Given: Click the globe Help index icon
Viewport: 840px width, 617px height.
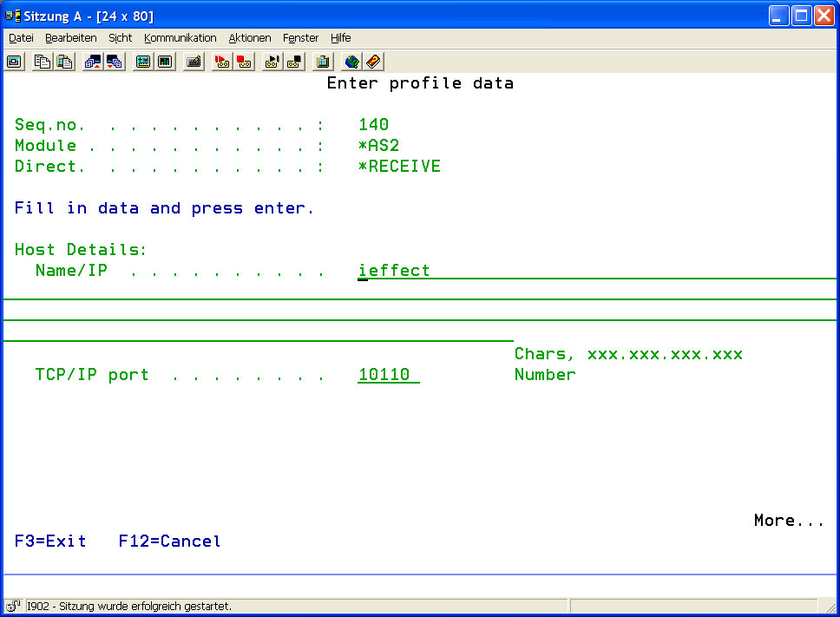Looking at the screenshot, I should pos(351,62).
